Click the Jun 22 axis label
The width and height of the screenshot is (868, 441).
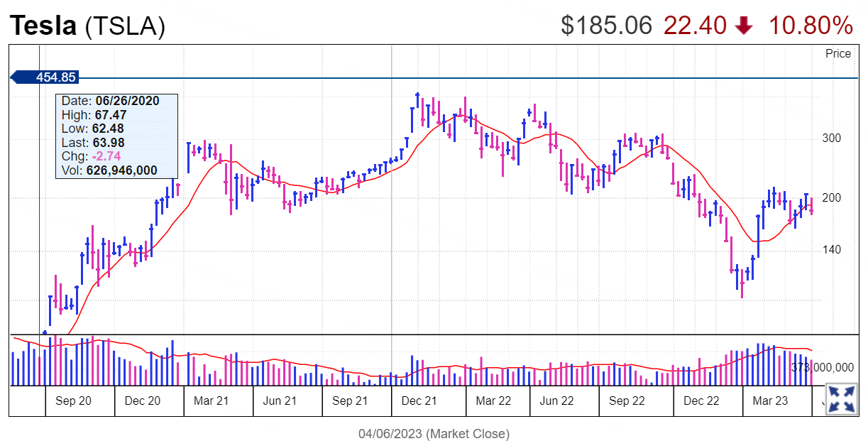tap(557, 401)
